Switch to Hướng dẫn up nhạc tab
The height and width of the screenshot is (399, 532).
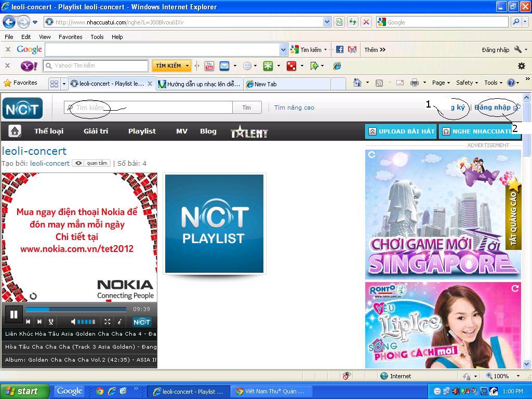coord(200,84)
